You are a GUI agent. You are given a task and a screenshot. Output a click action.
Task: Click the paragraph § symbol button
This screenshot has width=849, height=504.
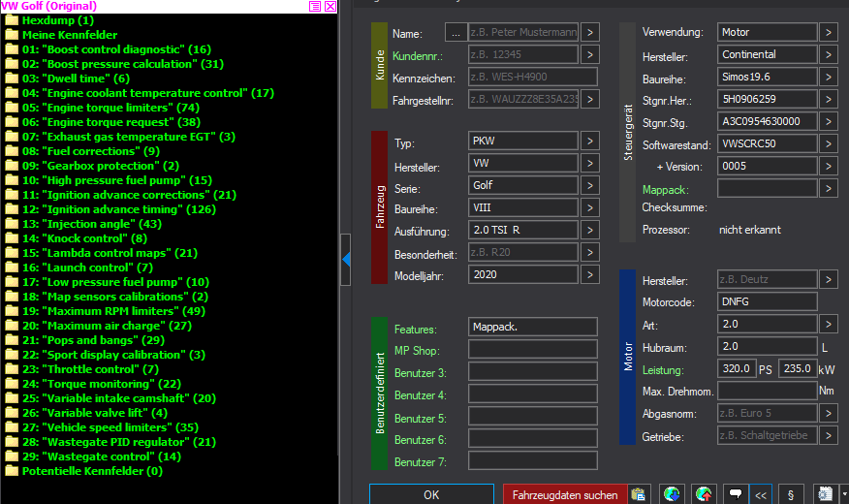coord(791,494)
